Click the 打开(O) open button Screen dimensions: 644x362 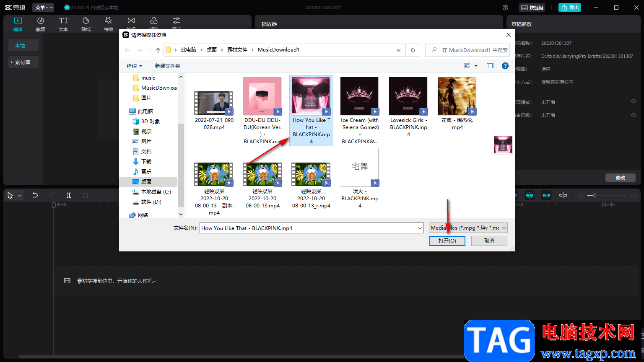(447, 240)
